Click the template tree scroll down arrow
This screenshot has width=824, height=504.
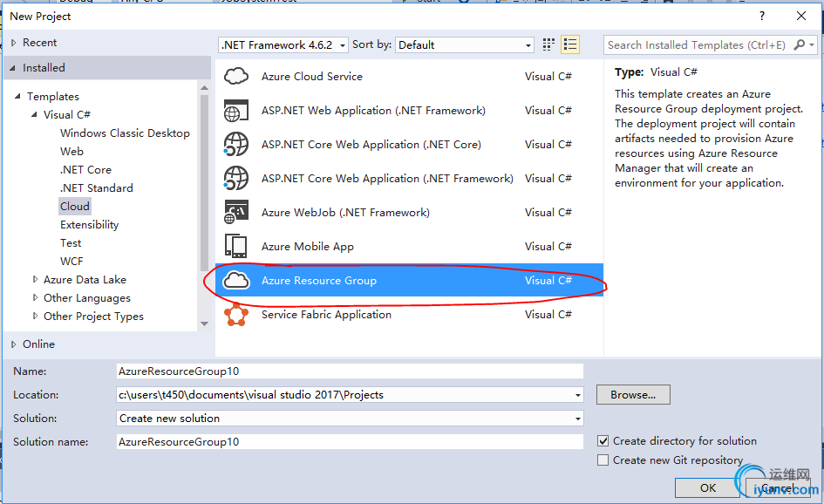tap(204, 324)
